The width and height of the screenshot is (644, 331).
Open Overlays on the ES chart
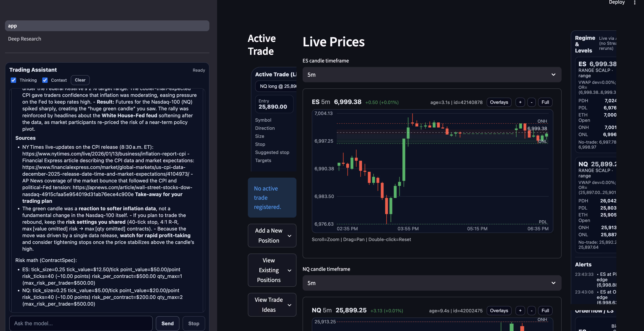coord(499,102)
